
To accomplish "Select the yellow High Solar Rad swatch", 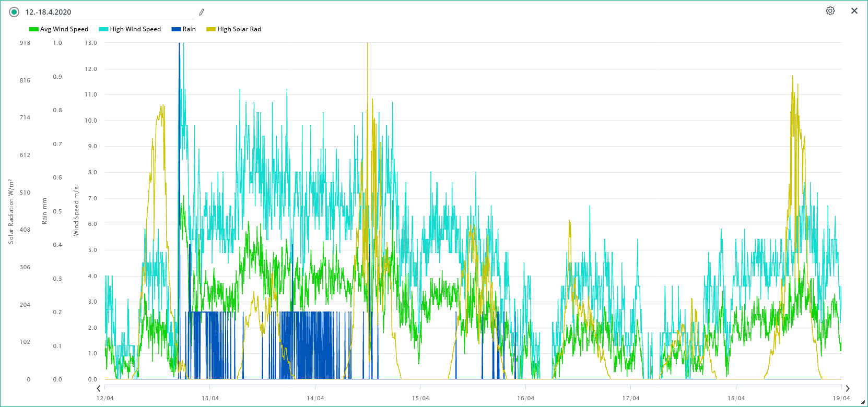I will 211,29.
